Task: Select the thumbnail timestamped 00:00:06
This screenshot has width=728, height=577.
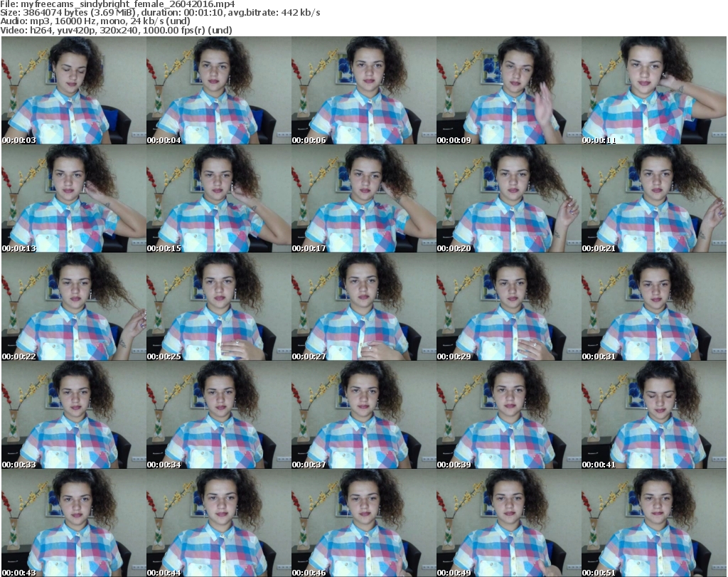Action: click(x=363, y=90)
